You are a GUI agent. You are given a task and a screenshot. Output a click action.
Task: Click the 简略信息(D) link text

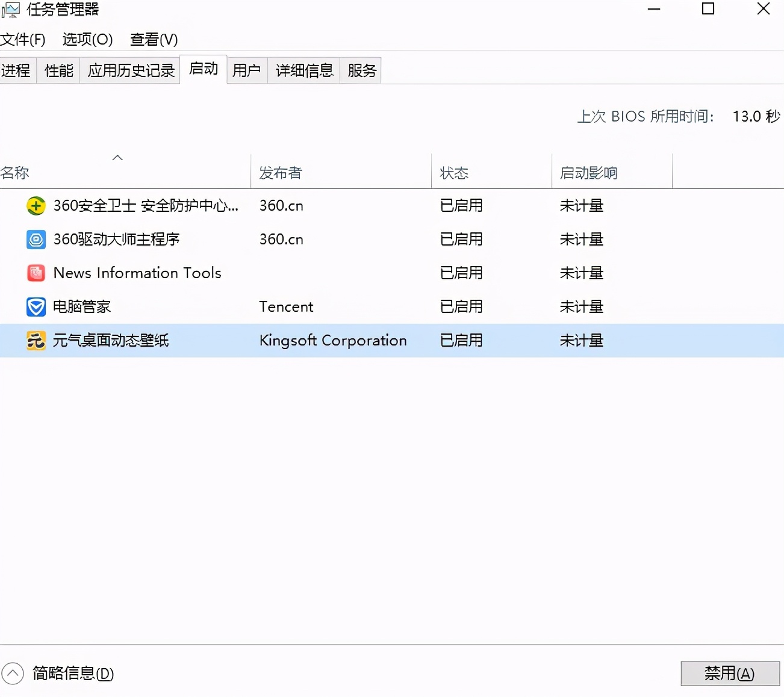[73, 674]
